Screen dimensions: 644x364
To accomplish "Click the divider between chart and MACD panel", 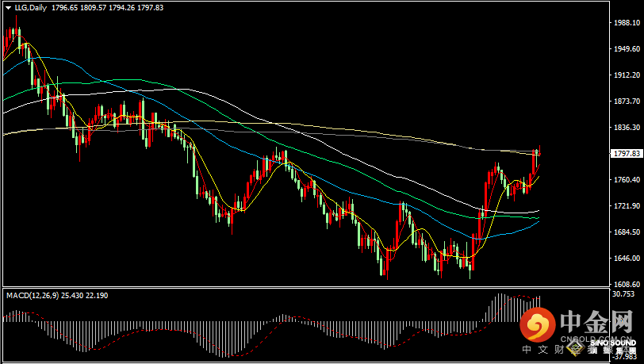I will pyautogui.click(x=309, y=287).
